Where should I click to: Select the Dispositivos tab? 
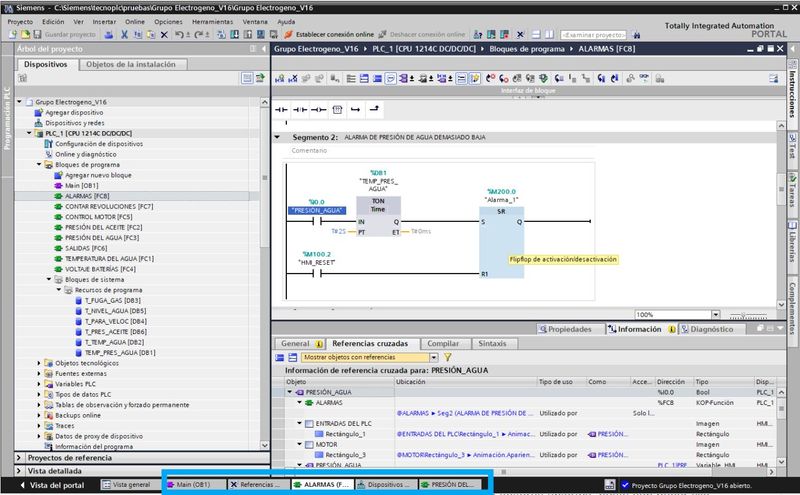[x=45, y=64]
